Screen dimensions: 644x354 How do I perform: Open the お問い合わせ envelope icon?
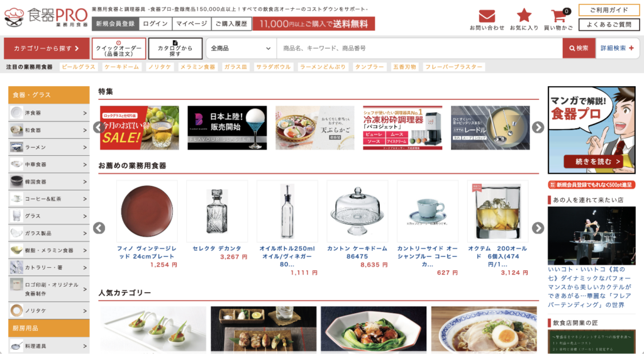click(x=487, y=16)
